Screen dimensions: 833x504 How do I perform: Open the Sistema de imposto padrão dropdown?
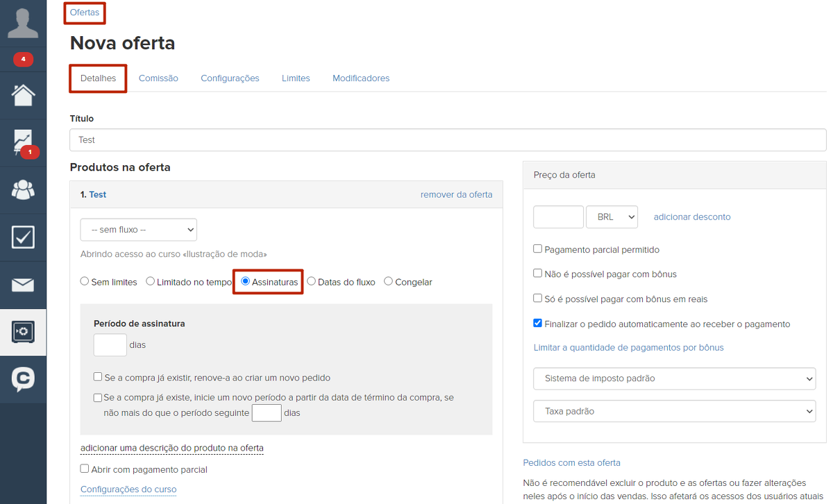(x=674, y=379)
